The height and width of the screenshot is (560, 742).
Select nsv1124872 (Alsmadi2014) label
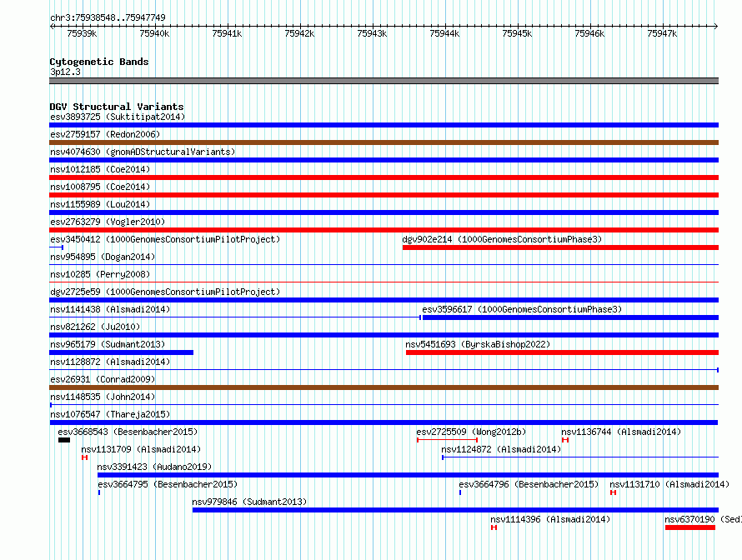pyautogui.click(x=501, y=449)
